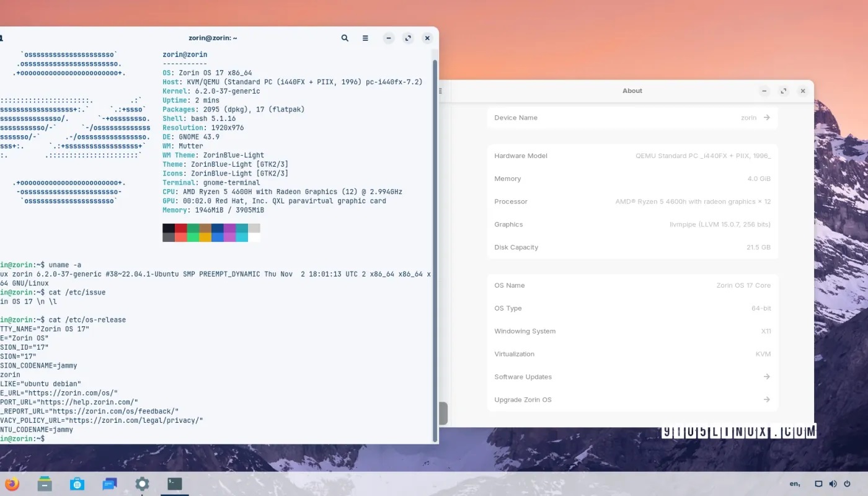Click the 'zorin@zorin: ~' terminal title

(x=213, y=38)
